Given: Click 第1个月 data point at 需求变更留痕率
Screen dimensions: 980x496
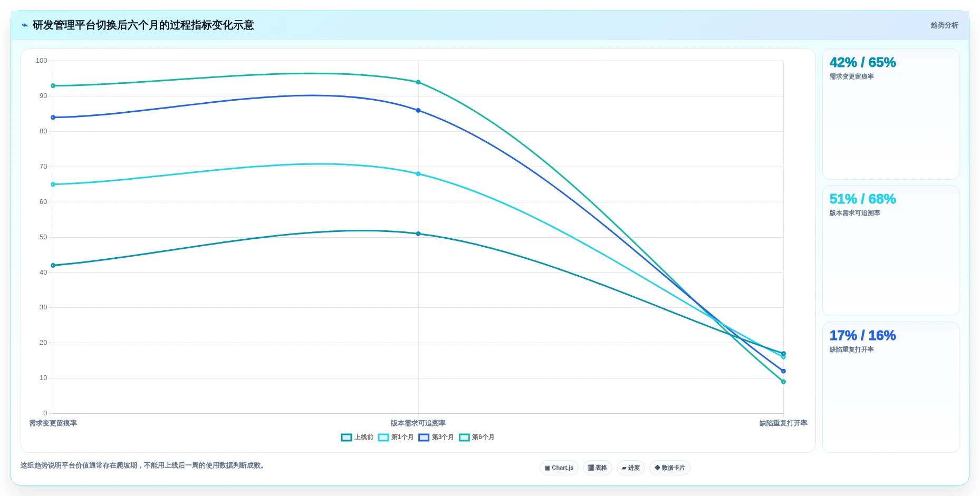Looking at the screenshot, I should click(53, 184).
